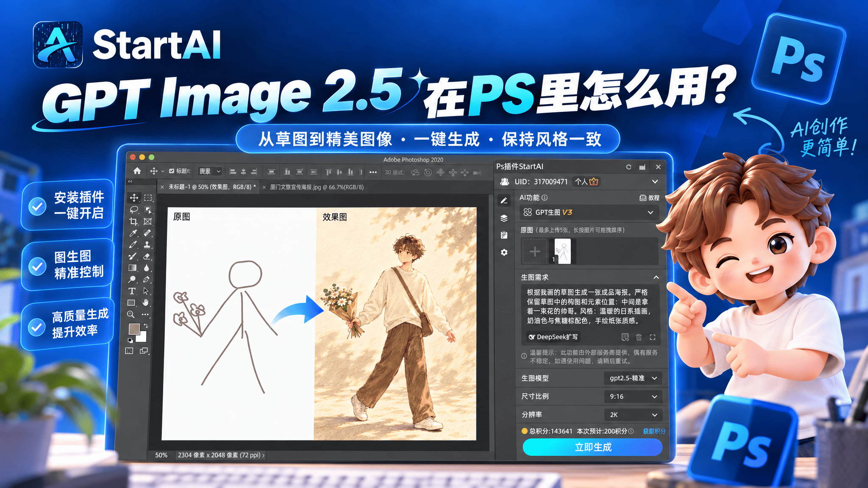Open the 分辨率 2K dropdown
Image resolution: width=868 pixels, height=488 pixels.
(633, 415)
